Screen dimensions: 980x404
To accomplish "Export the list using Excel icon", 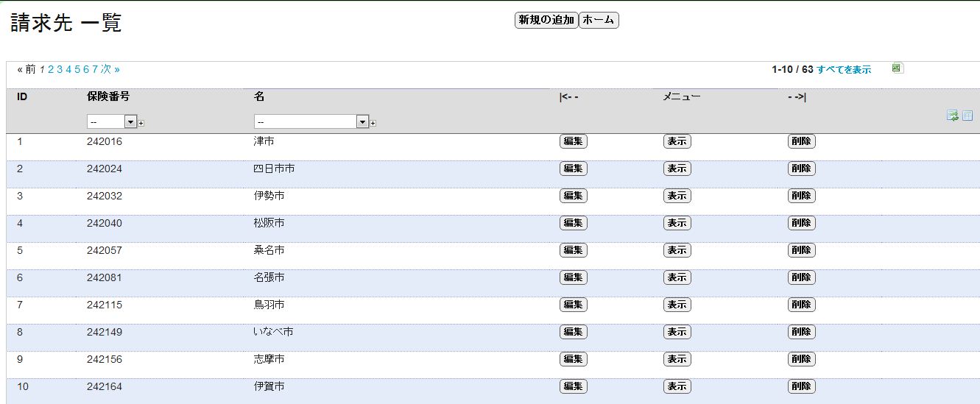I will pyautogui.click(x=898, y=68).
